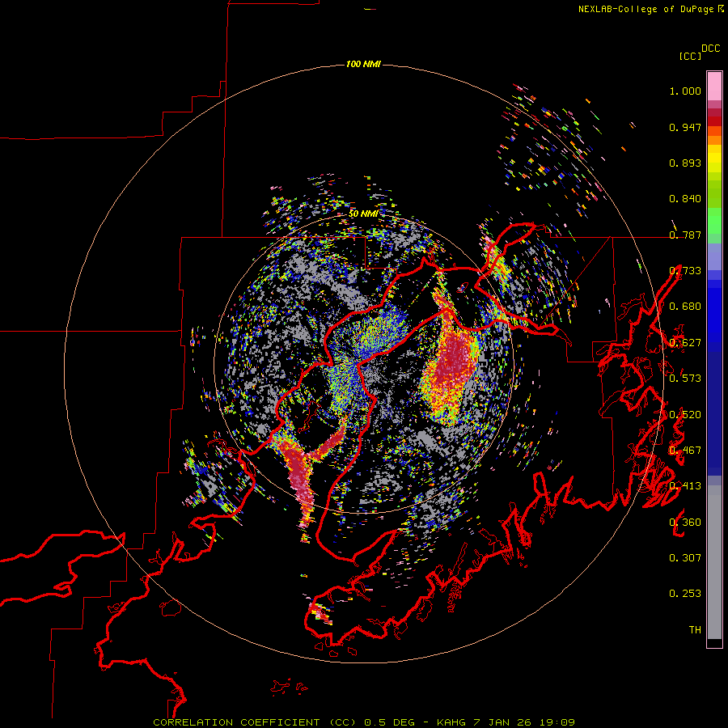
Task: Click the NEXLAB-College of DuPage title text
Action: [x=645, y=9]
